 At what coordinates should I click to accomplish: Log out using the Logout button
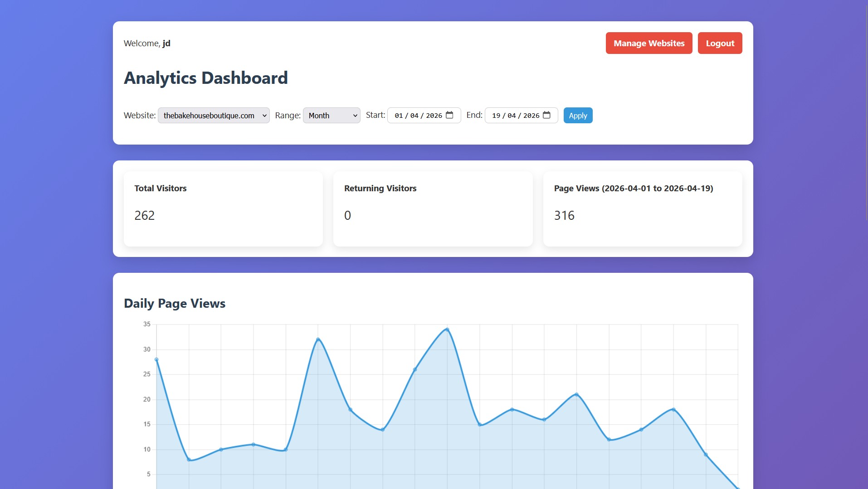coord(720,43)
